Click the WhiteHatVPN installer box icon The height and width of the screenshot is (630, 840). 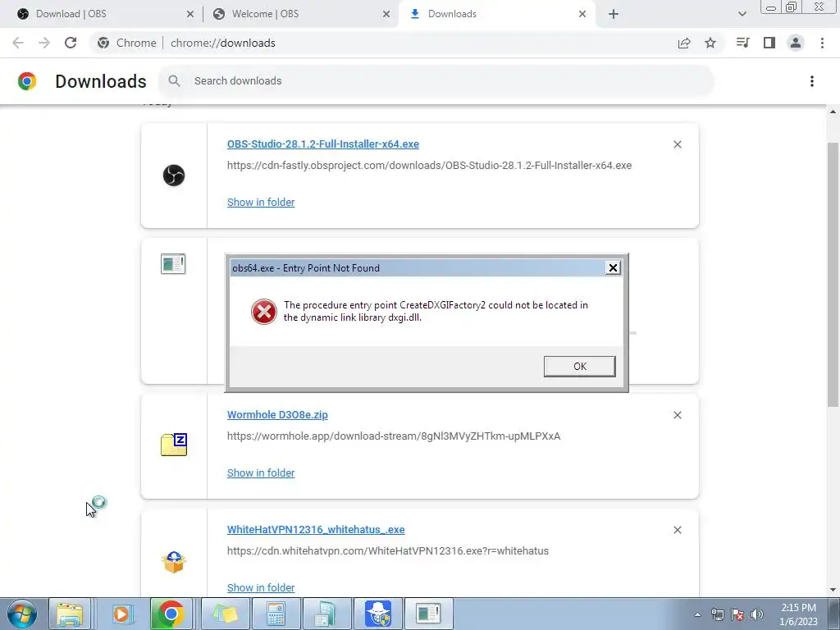(174, 562)
